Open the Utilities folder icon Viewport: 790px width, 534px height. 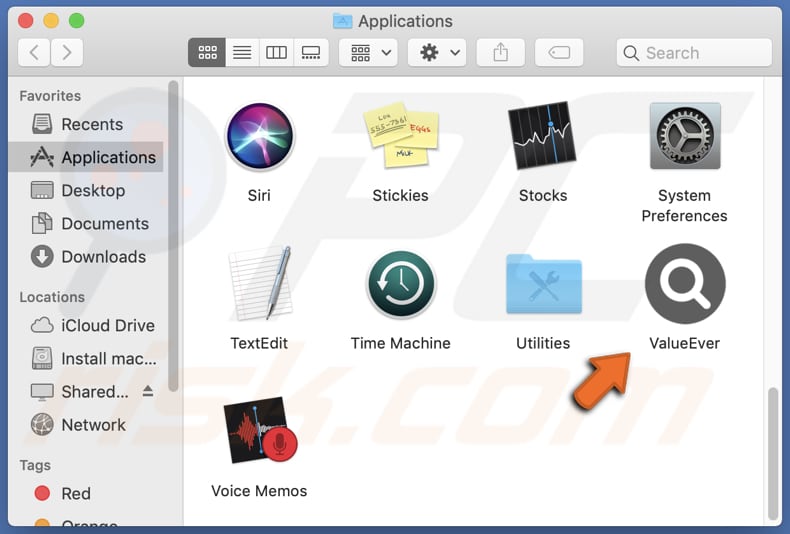(543, 285)
